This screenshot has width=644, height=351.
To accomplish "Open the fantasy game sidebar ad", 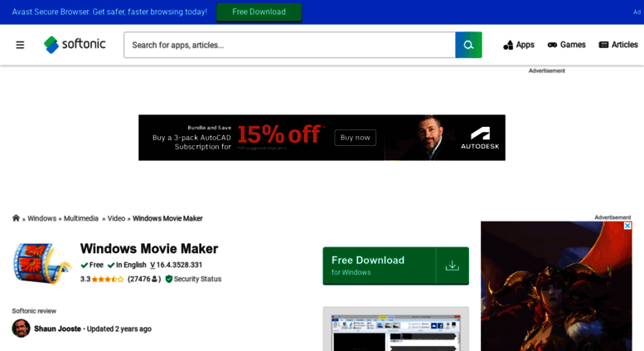I will (556, 288).
